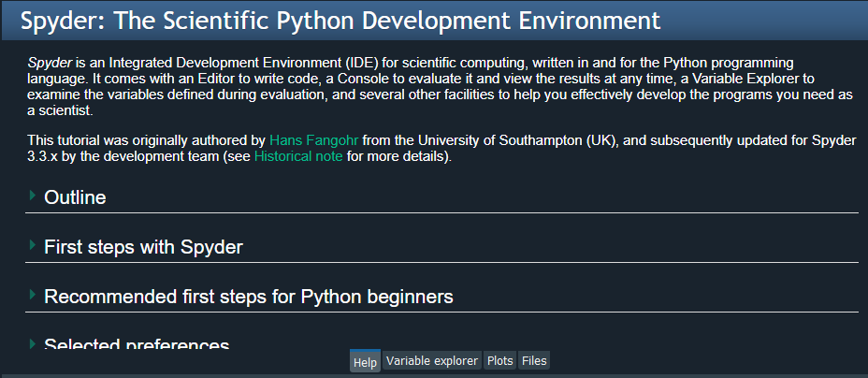The width and height of the screenshot is (868, 378).
Task: Click the Selected preferences heading text
Action: pos(137,344)
